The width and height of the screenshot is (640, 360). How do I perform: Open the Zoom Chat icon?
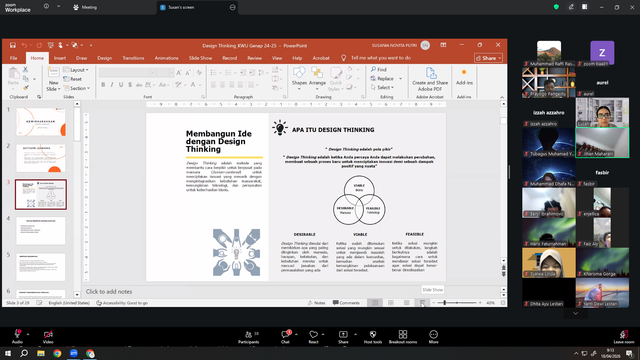point(285,334)
